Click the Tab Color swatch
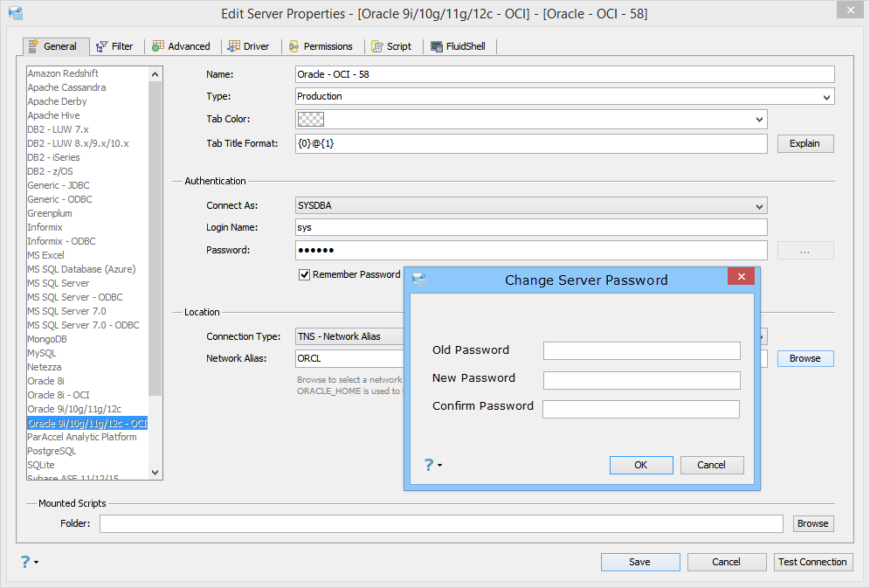 click(x=311, y=119)
